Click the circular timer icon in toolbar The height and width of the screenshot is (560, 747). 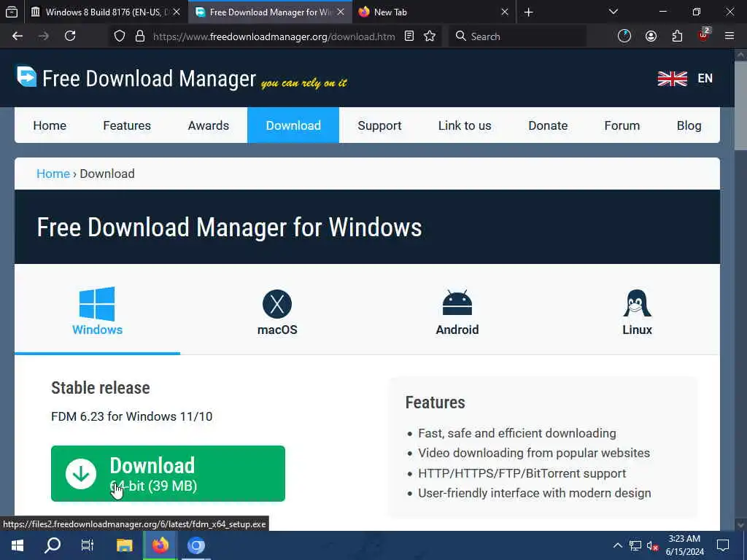pos(624,36)
